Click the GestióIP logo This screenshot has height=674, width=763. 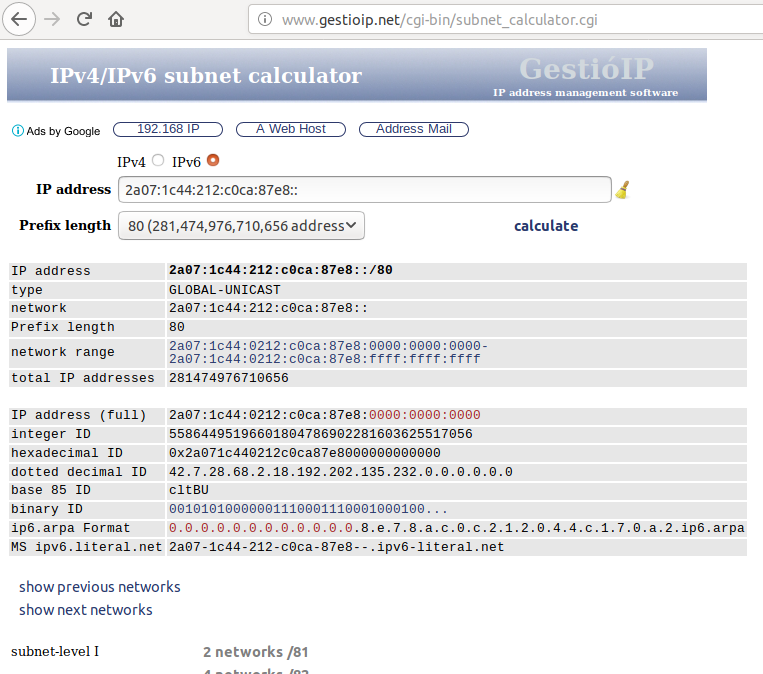(585, 69)
